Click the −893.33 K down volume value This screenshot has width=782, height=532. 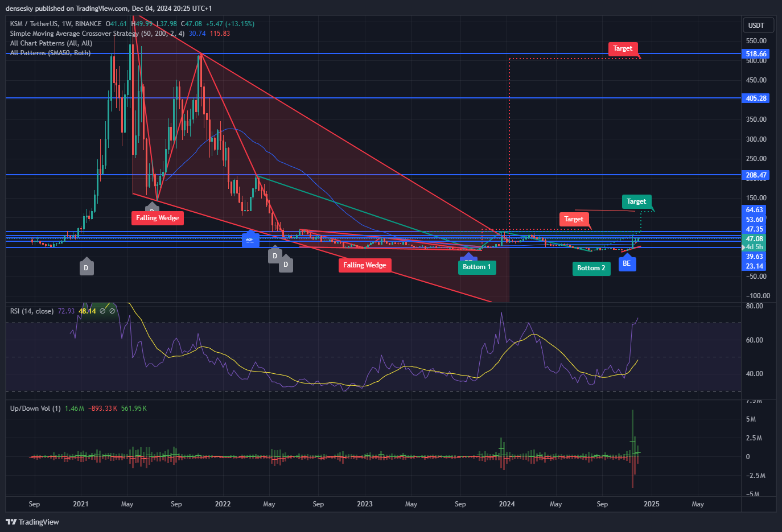coord(103,409)
